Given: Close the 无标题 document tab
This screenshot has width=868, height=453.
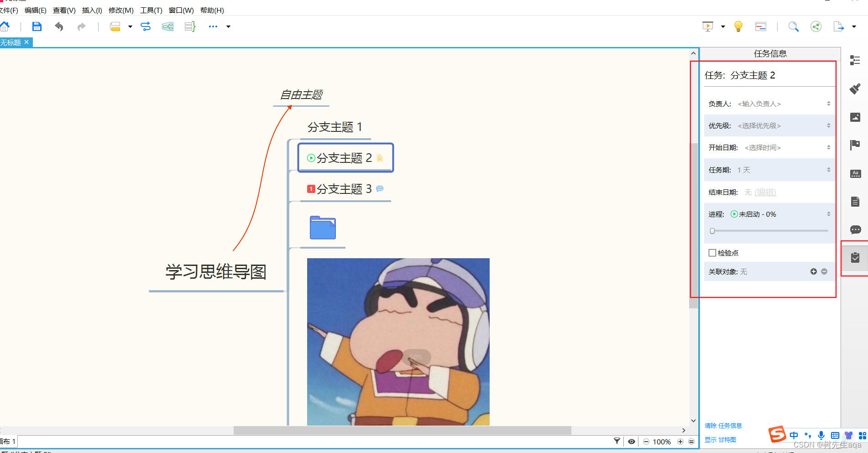Looking at the screenshot, I should tap(26, 42).
